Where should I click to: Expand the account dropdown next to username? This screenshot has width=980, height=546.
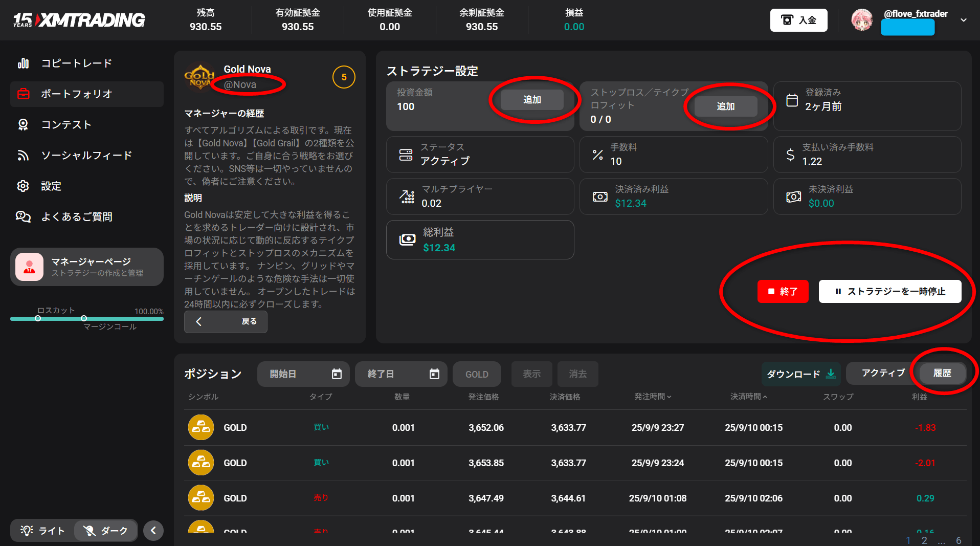point(963,20)
